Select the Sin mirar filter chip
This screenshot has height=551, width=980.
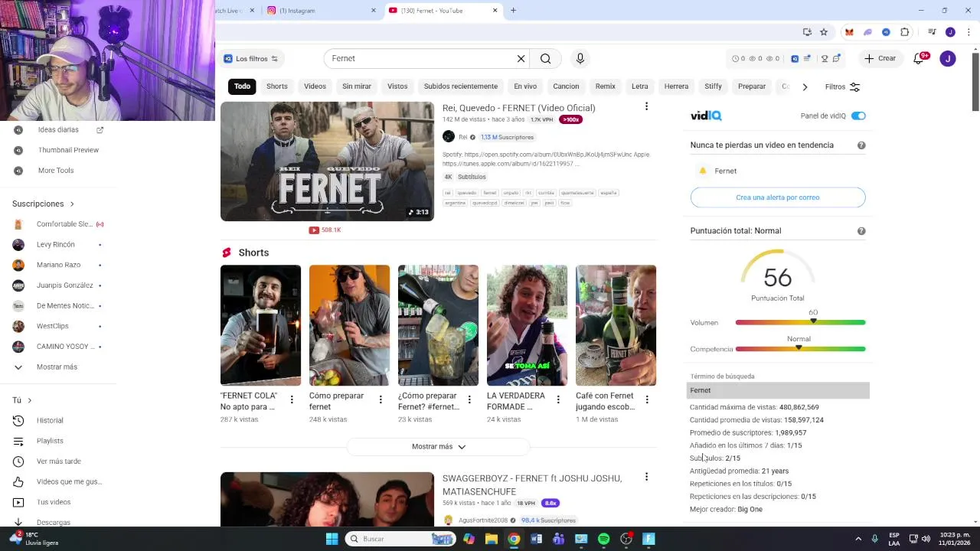[x=357, y=86]
